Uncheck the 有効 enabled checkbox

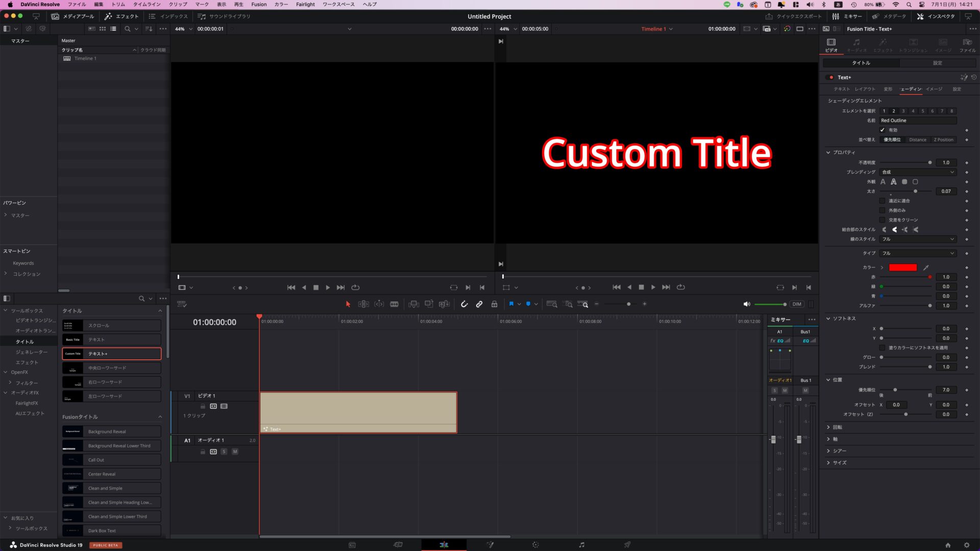pyautogui.click(x=882, y=130)
